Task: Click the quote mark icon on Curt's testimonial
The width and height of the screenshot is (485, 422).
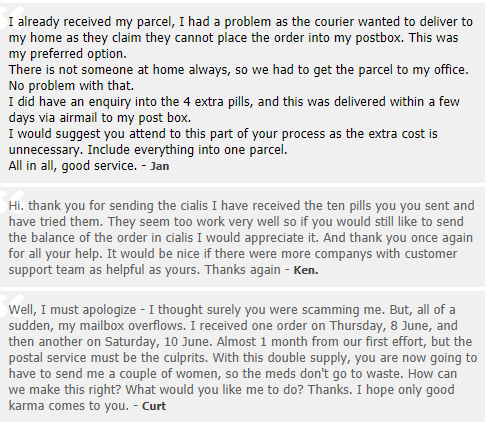Action: pos(11,306)
